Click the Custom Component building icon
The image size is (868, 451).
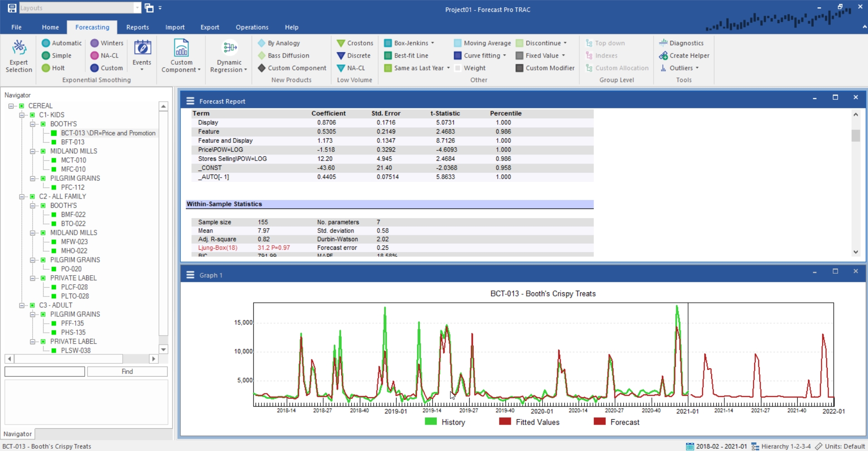coord(181,48)
